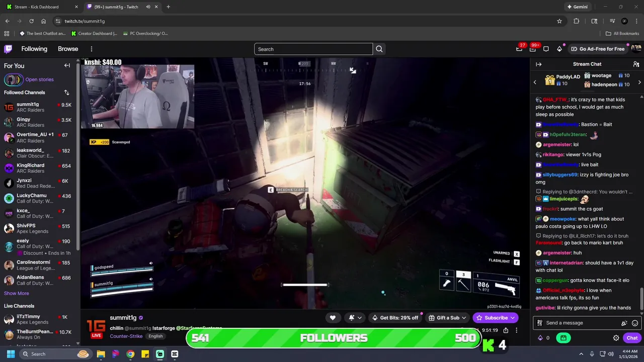This screenshot has width=644, height=362.
Task: Open Twitch three-dot more menu
Action: pos(92,49)
